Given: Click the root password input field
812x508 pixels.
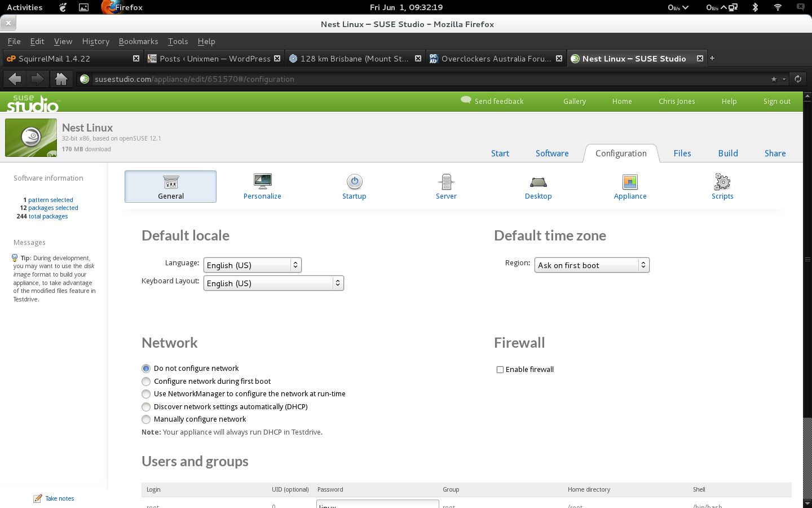Looking at the screenshot, I should point(377,504).
